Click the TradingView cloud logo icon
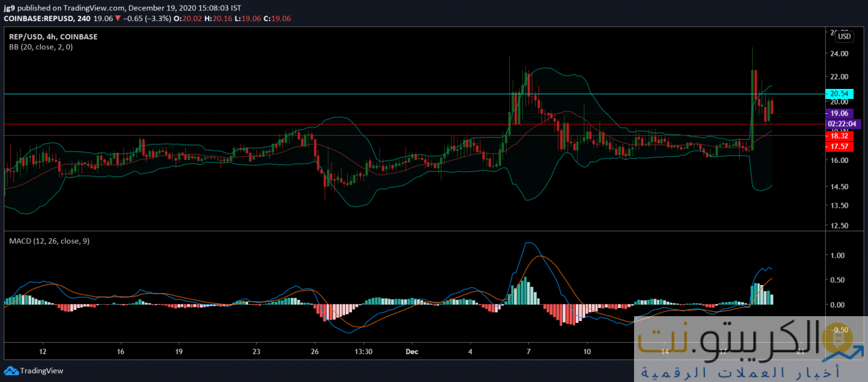 click(11, 370)
